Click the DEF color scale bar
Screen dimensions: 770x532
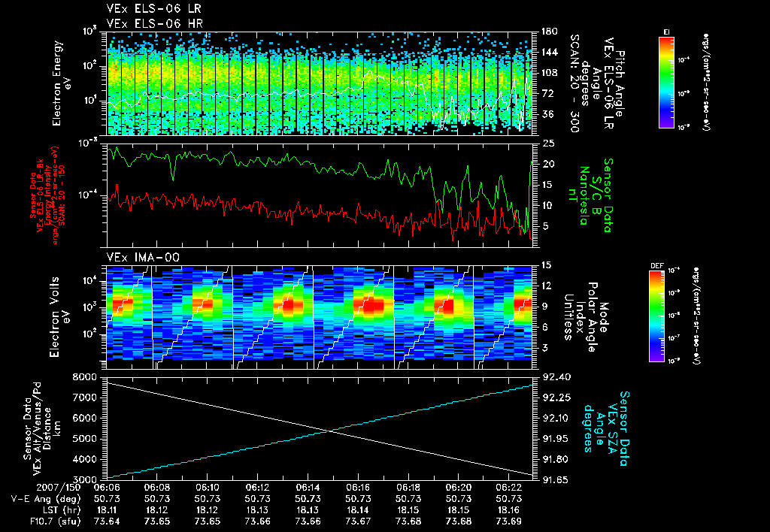click(x=656, y=316)
